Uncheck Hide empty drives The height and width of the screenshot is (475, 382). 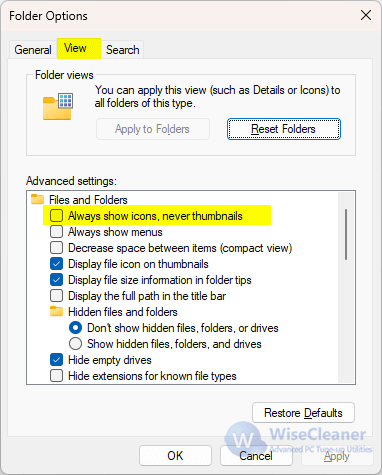click(57, 360)
